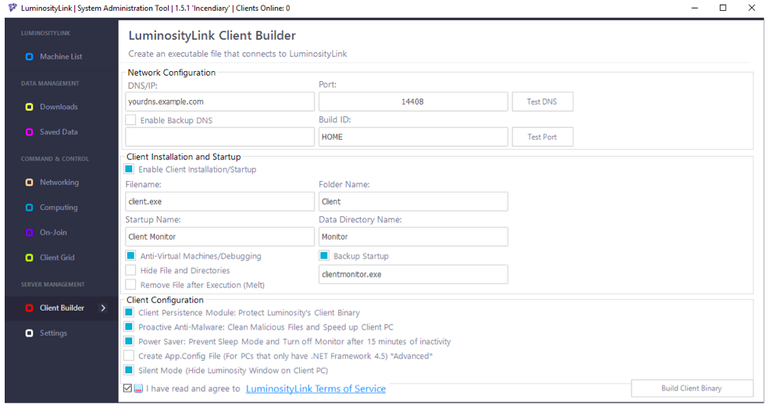
Task: Toggle the Backup Startup checkbox
Action: 324,255
